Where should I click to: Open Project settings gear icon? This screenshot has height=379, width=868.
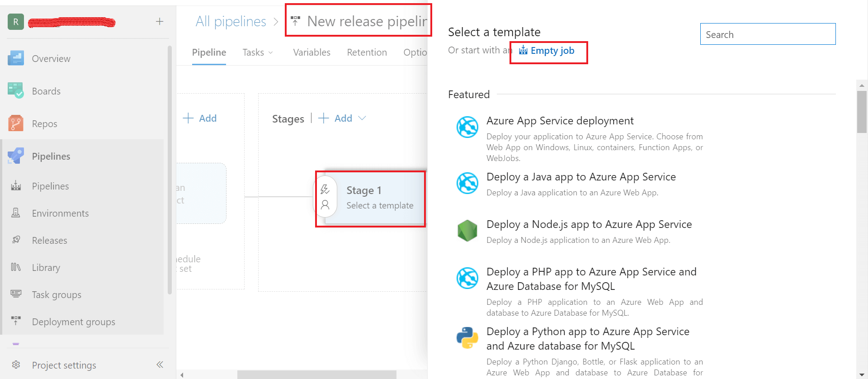coord(16,365)
